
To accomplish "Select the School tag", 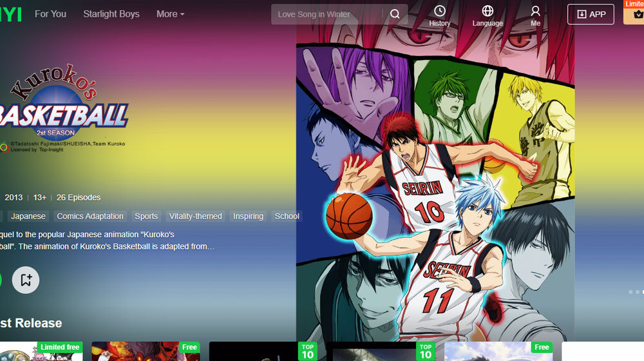I will click(x=287, y=216).
